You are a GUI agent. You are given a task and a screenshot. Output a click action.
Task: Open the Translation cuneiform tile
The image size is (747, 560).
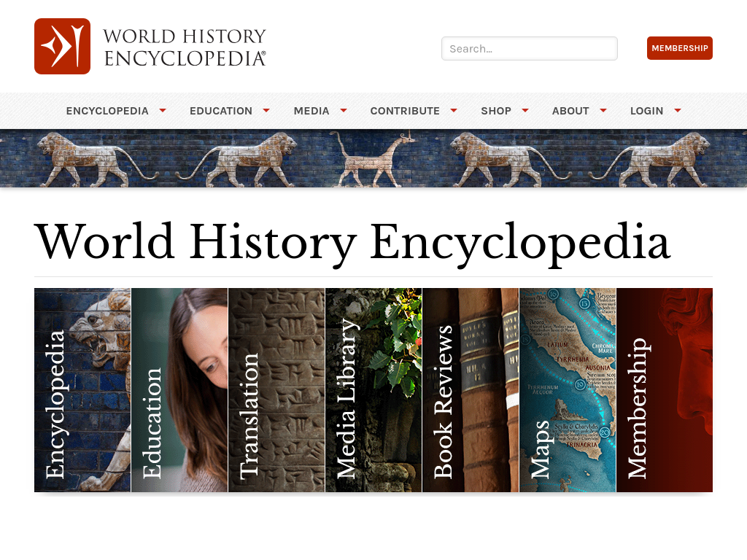pos(276,390)
